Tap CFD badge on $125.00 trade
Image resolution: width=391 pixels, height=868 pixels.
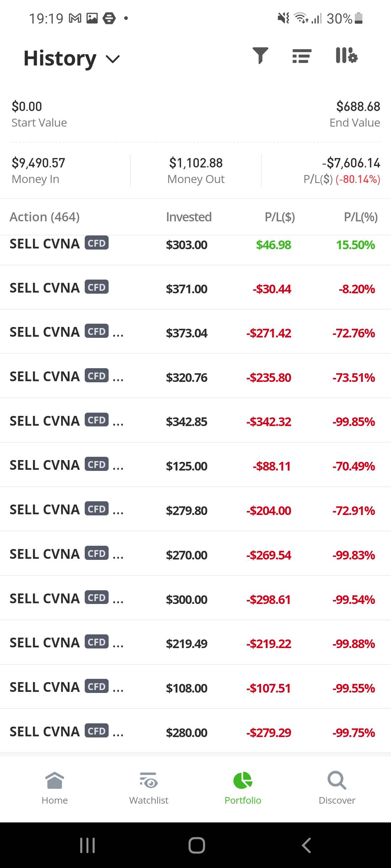(97, 465)
